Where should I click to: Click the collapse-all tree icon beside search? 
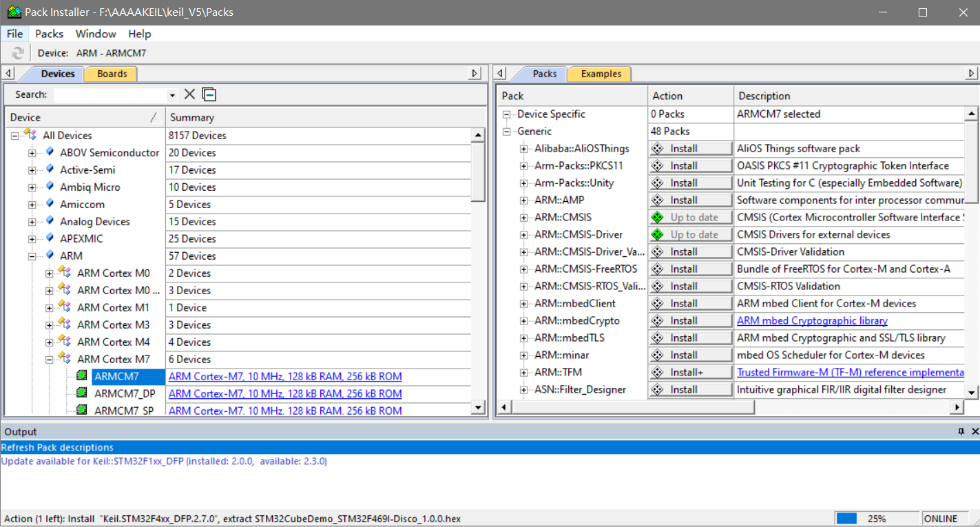[x=209, y=94]
